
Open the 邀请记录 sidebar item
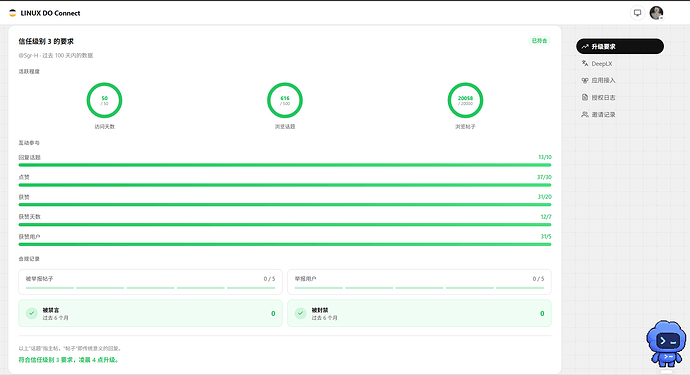[620, 114]
